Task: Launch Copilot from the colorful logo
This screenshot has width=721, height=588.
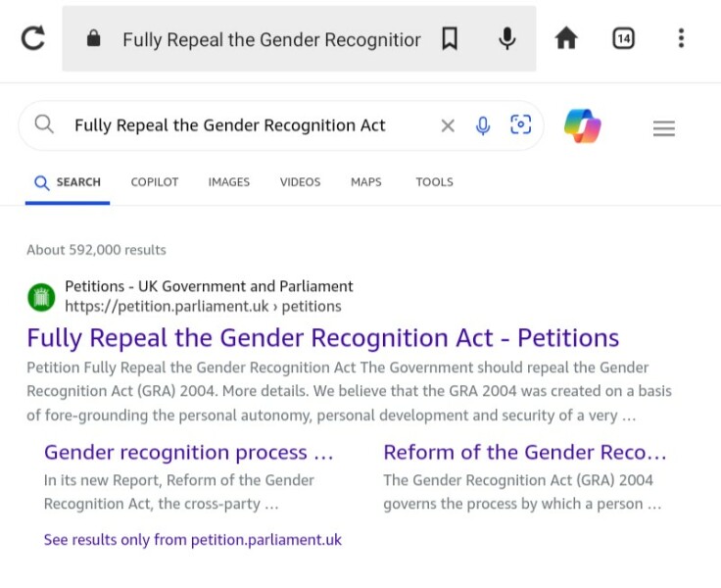Action: 583,126
